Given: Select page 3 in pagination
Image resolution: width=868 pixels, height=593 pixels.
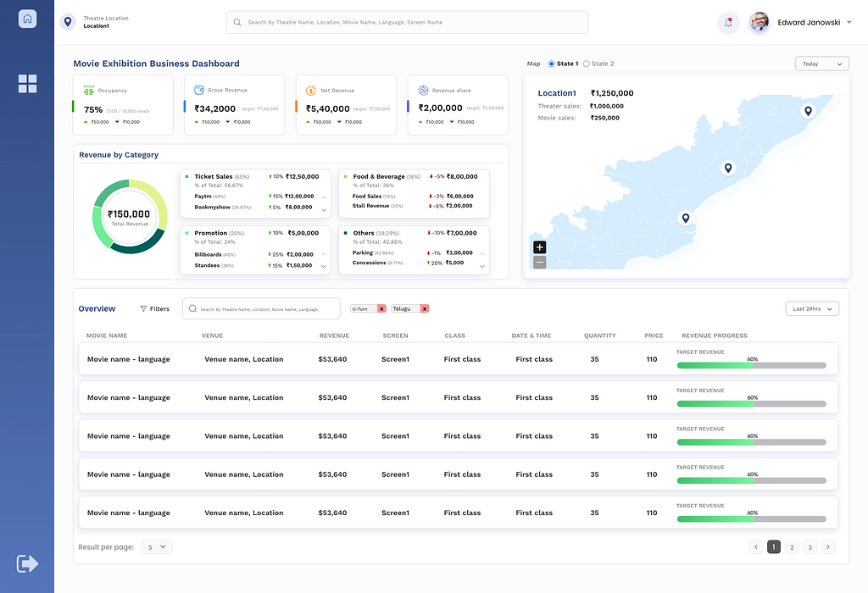Looking at the screenshot, I should [810, 547].
